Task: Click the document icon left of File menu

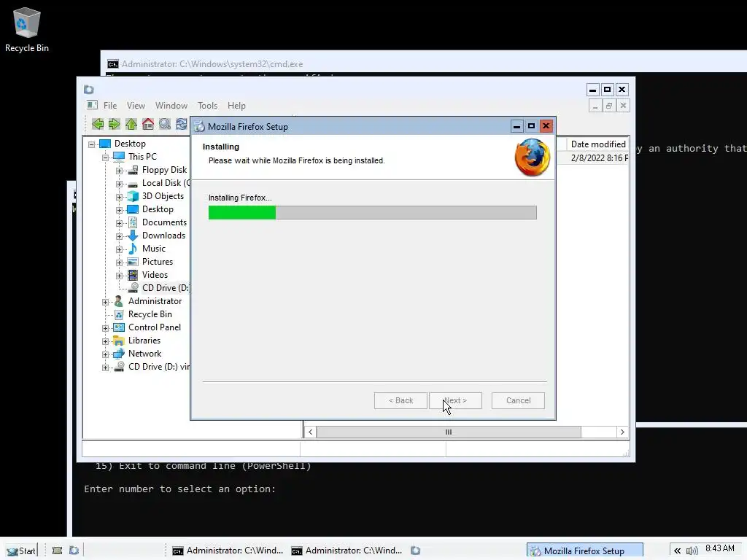Action: [92, 105]
